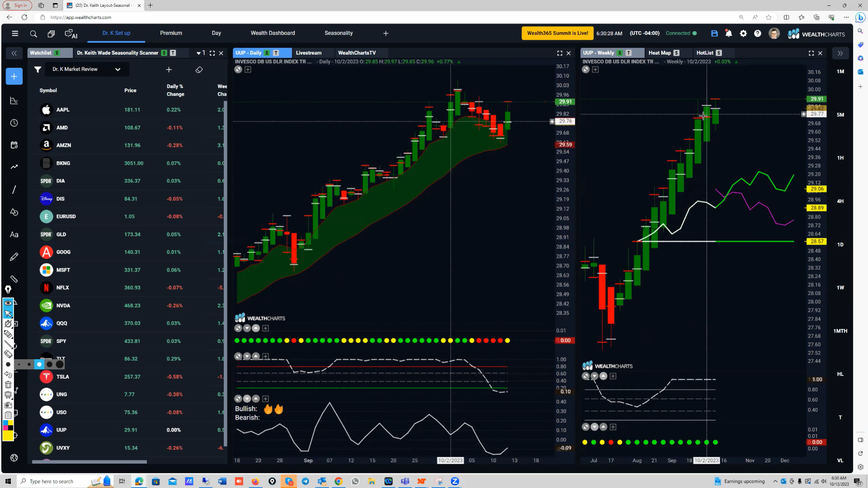Switch to the Day layout tab
The image size is (868, 488).
click(x=216, y=33)
